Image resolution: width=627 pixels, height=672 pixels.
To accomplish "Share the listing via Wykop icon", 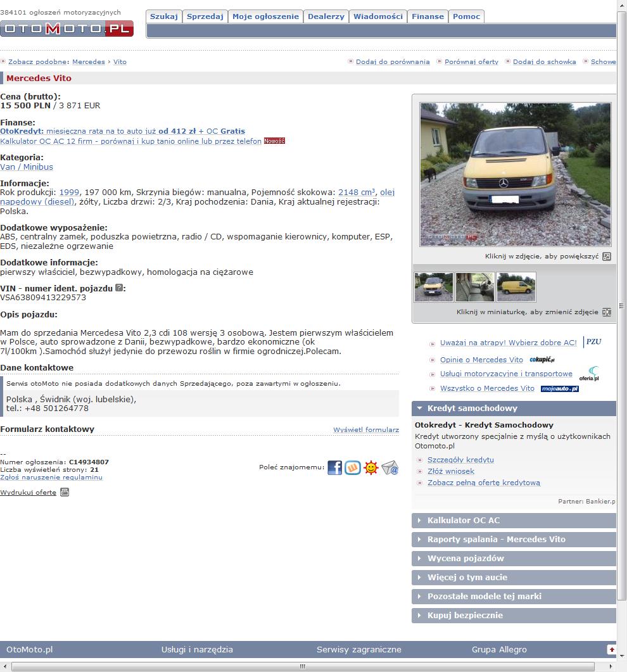I will (x=353, y=467).
